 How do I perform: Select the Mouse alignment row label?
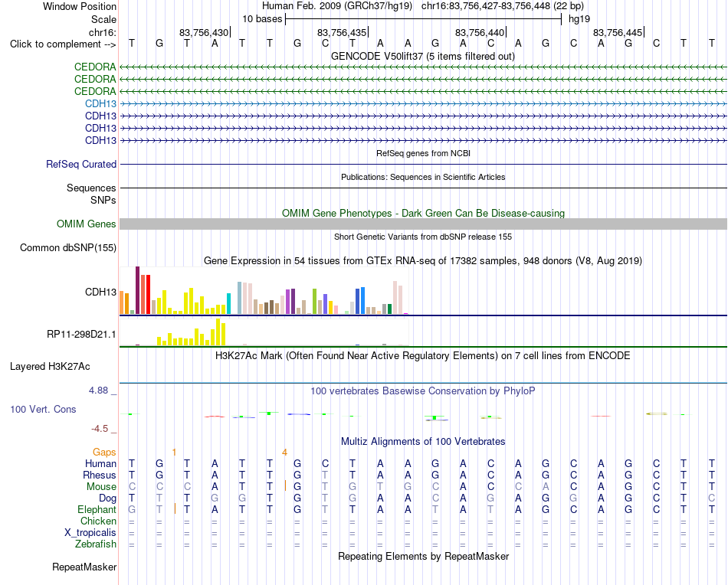click(x=101, y=487)
